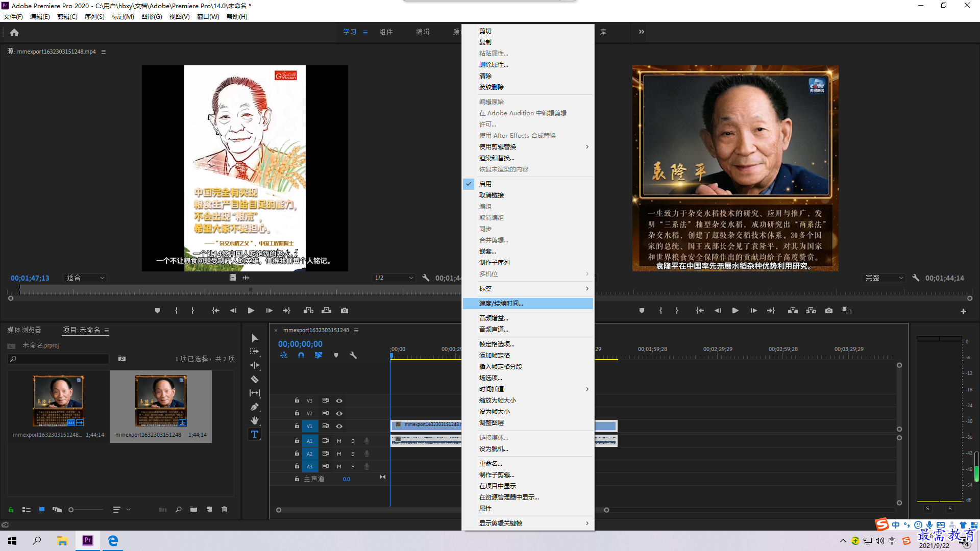Expand 显示剪辑关键帧 submenu

pyautogui.click(x=528, y=523)
